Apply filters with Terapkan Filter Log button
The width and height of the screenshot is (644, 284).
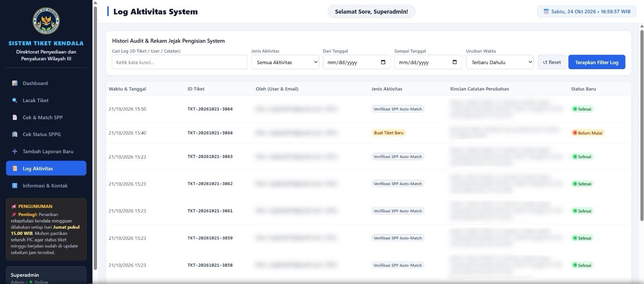[x=597, y=62]
